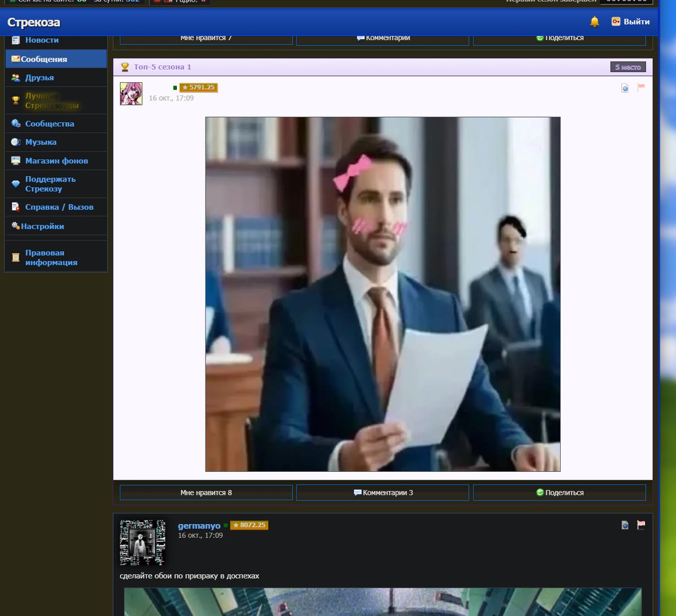Image resolution: width=676 pixels, height=616 pixels.
Task: Click the text сделайте обои по призраку в доспехах
Action: tap(189, 576)
